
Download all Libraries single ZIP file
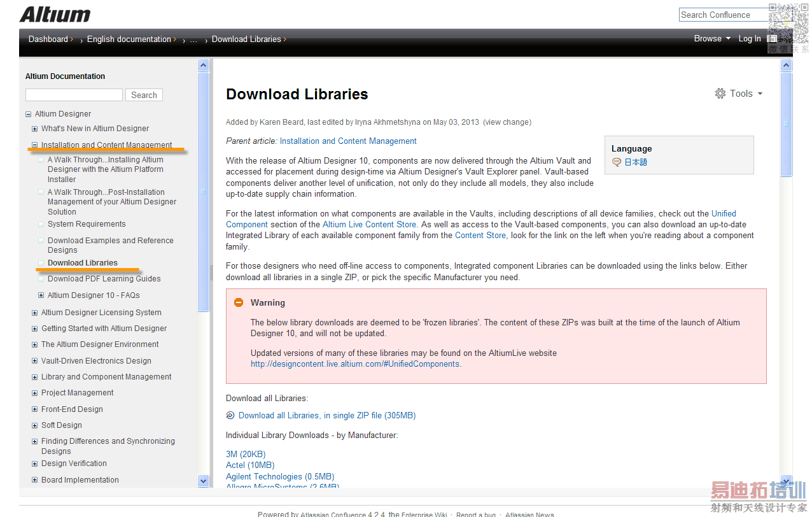pos(327,416)
